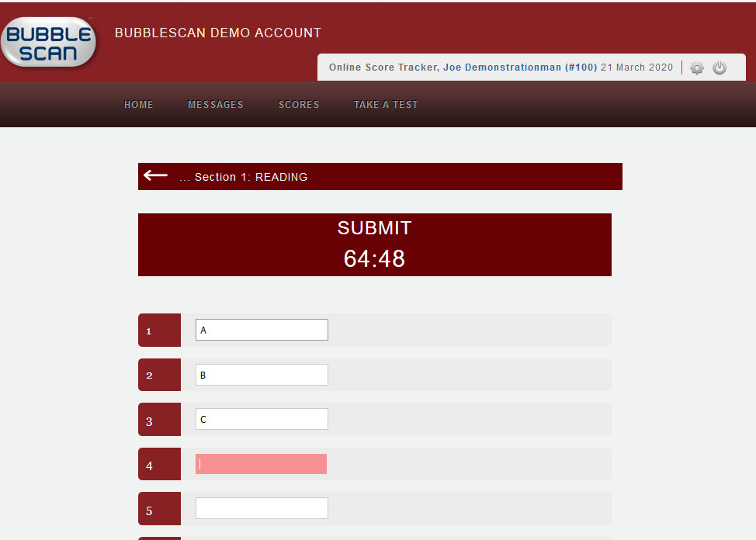Open the SCORES menu item
The height and width of the screenshot is (540, 756).
point(299,105)
